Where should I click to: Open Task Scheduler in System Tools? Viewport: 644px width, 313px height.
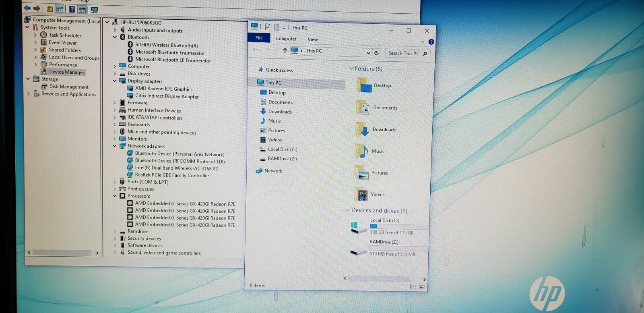[x=65, y=35]
